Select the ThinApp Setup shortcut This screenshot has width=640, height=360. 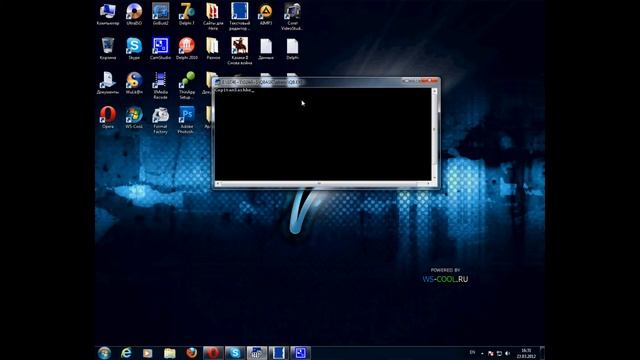[187, 85]
